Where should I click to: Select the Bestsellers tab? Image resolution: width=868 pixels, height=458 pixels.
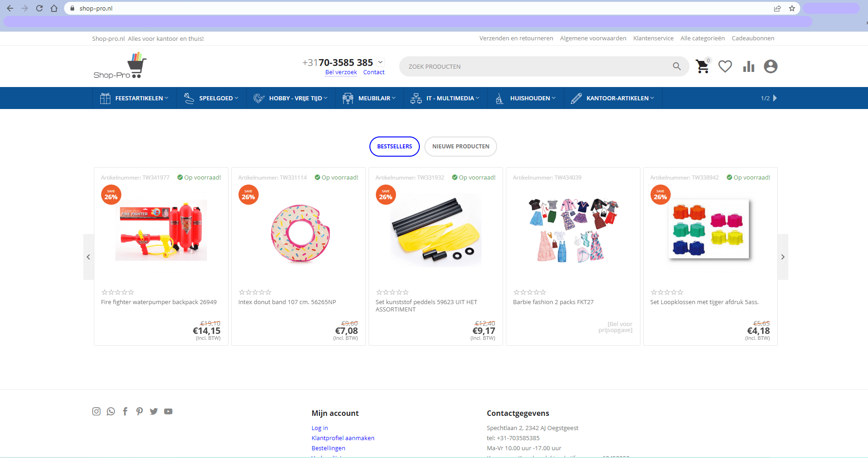pos(394,147)
